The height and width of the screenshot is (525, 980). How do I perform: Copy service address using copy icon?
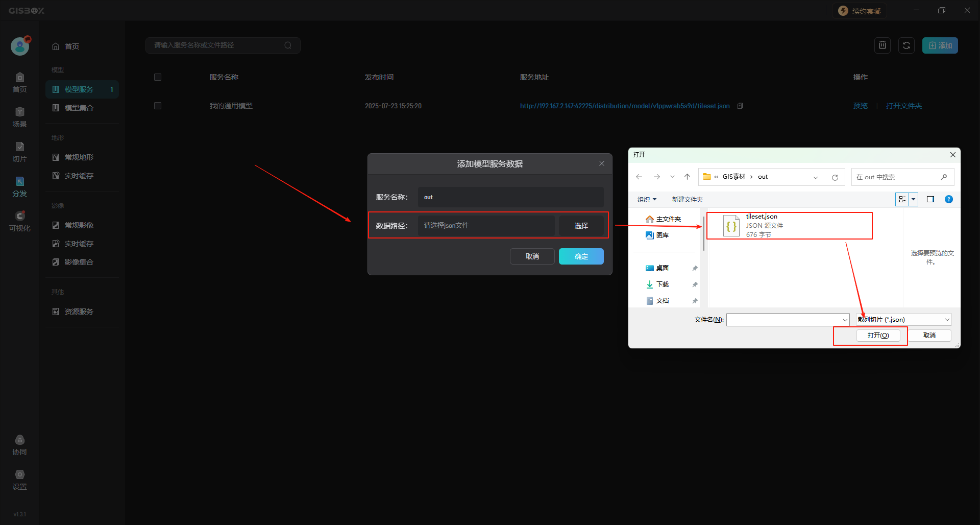point(740,106)
